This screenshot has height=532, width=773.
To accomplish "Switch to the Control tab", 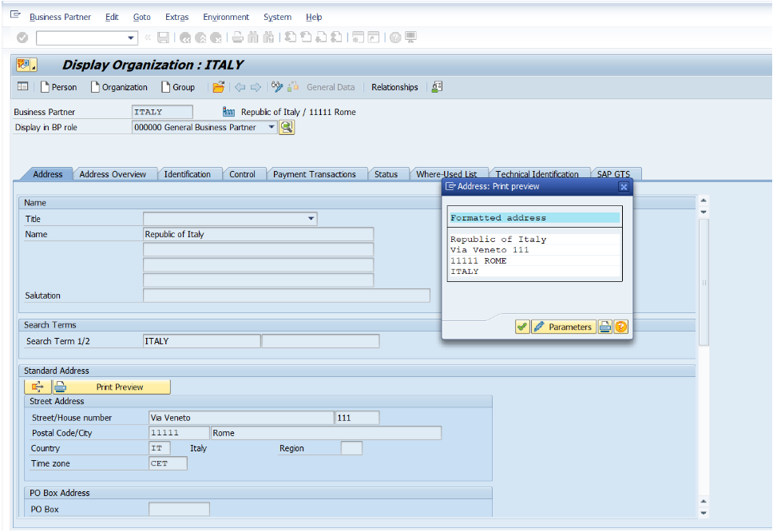I will (x=242, y=174).
